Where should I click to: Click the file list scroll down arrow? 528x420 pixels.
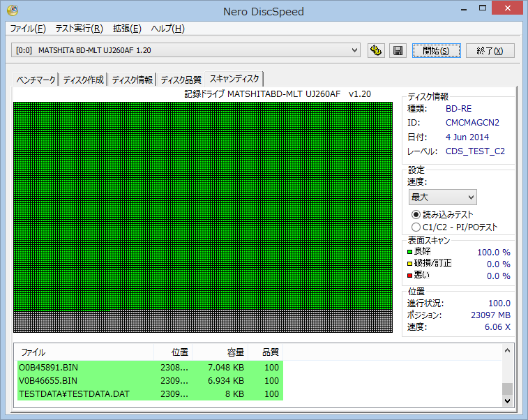click(x=508, y=400)
